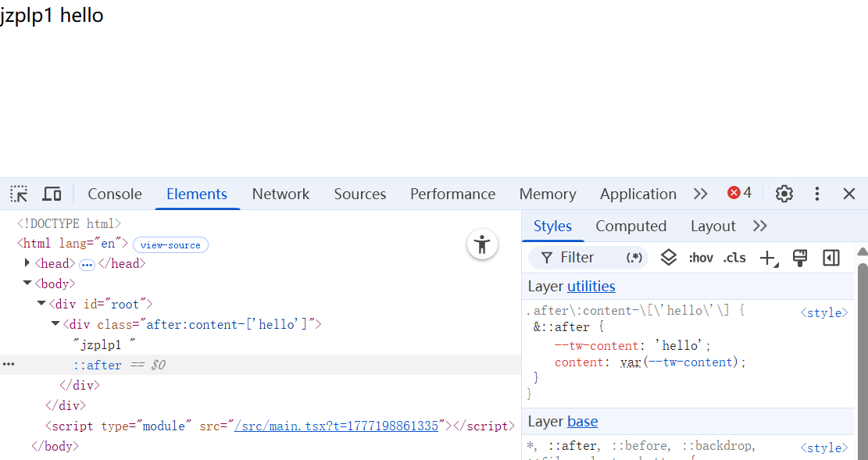The image size is (868, 460).
Task: Add a new style rule plus icon
Action: tap(769, 258)
